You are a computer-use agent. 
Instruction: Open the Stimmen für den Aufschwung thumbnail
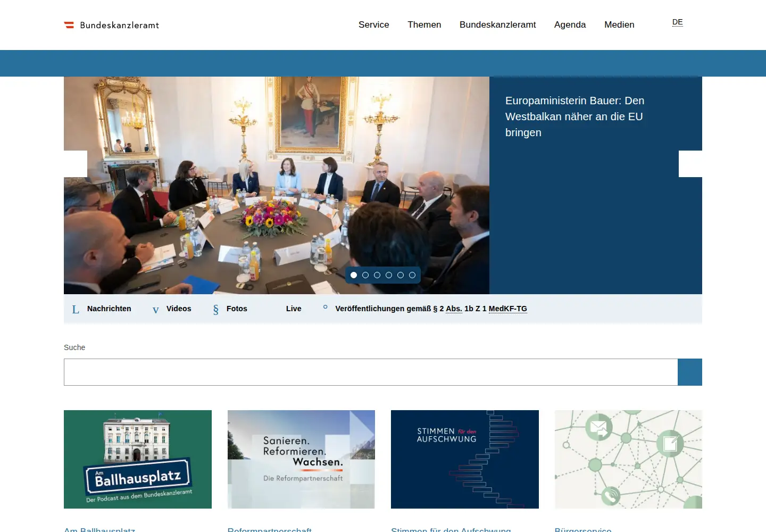coord(465,459)
